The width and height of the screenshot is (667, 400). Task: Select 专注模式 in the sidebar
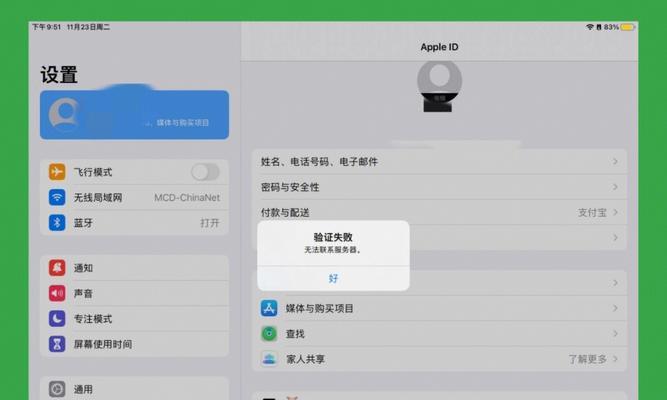coord(134,318)
